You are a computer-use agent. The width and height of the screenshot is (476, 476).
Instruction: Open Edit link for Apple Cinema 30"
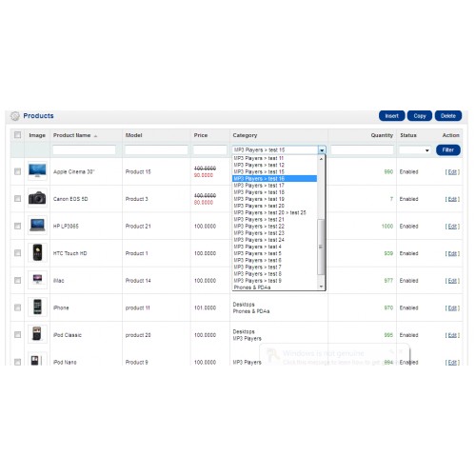click(x=452, y=172)
